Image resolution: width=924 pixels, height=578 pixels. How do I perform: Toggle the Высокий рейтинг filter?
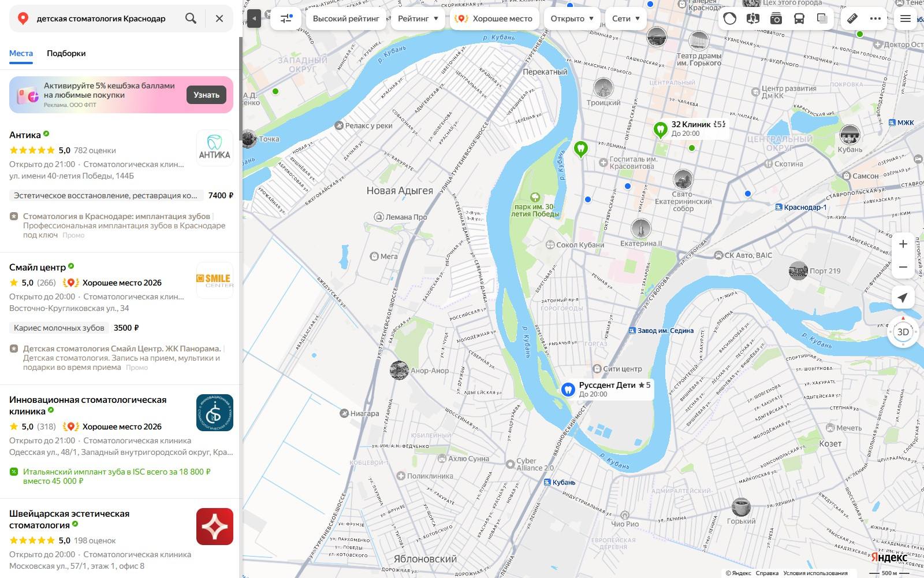pyautogui.click(x=346, y=18)
